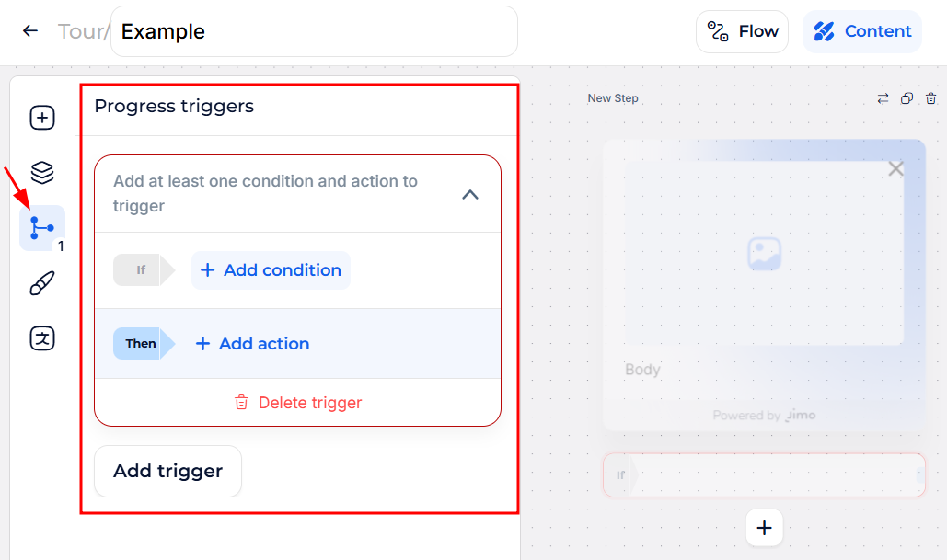The height and width of the screenshot is (560, 947).
Task: Edit the tour name field Example
Action: [313, 31]
